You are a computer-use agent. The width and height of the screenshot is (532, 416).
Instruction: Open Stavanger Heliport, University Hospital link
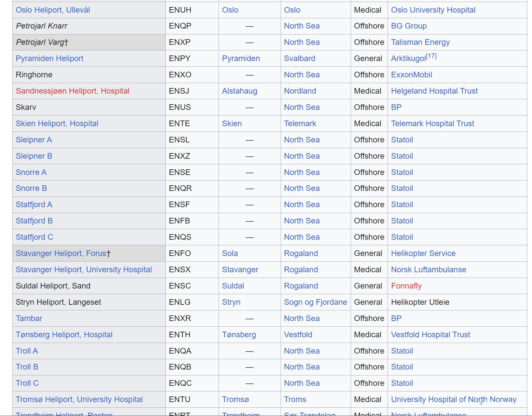(84, 270)
